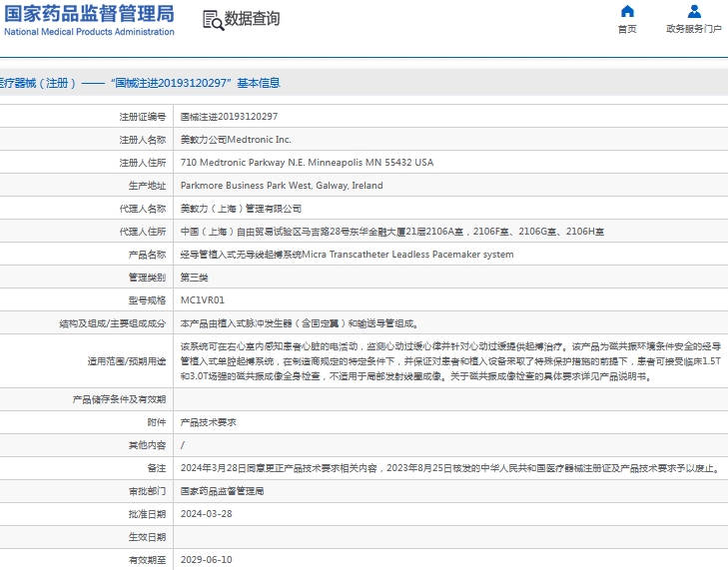728x570 pixels.
Task: Click the 代理人名称 row label
Action: click(143, 209)
